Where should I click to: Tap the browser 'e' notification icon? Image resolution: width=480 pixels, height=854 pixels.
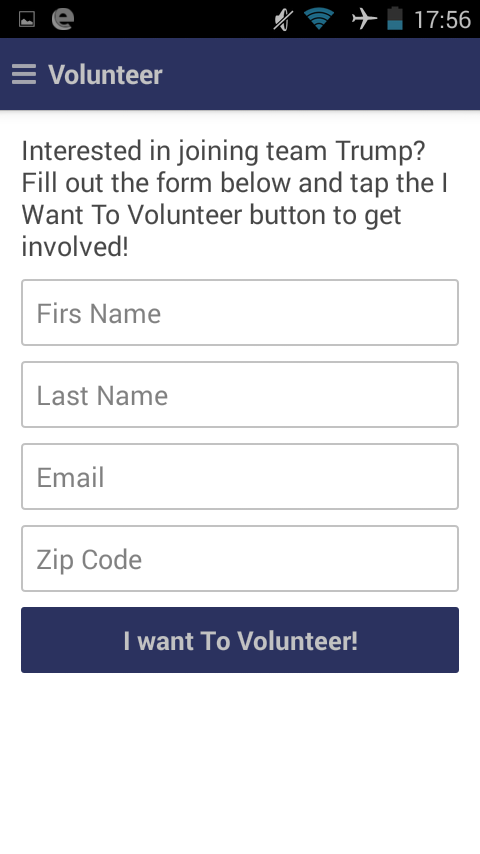pos(63,19)
